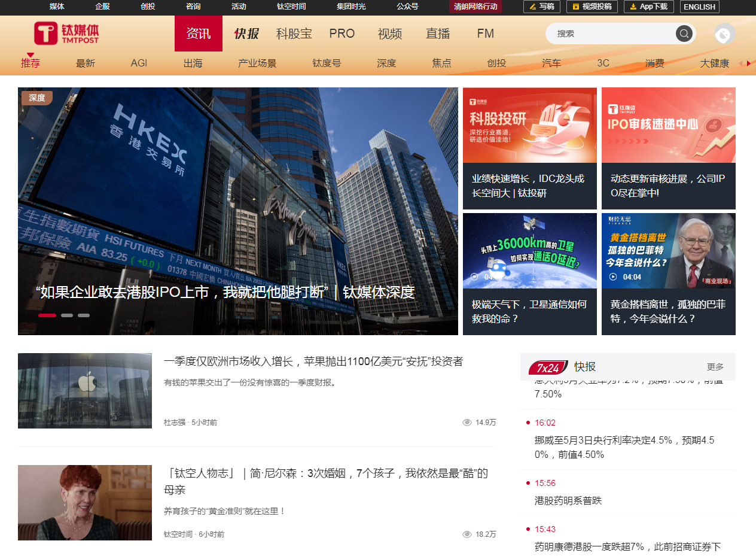Image resolution: width=756 pixels, height=556 pixels.
Task: Switch language to ENGLISH
Action: point(699,7)
